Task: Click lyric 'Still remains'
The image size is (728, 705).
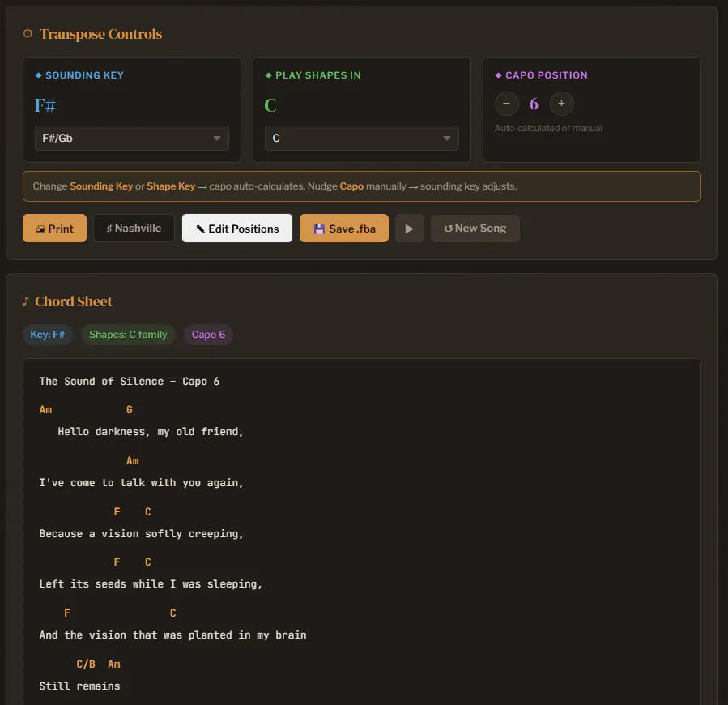Action: click(x=80, y=686)
